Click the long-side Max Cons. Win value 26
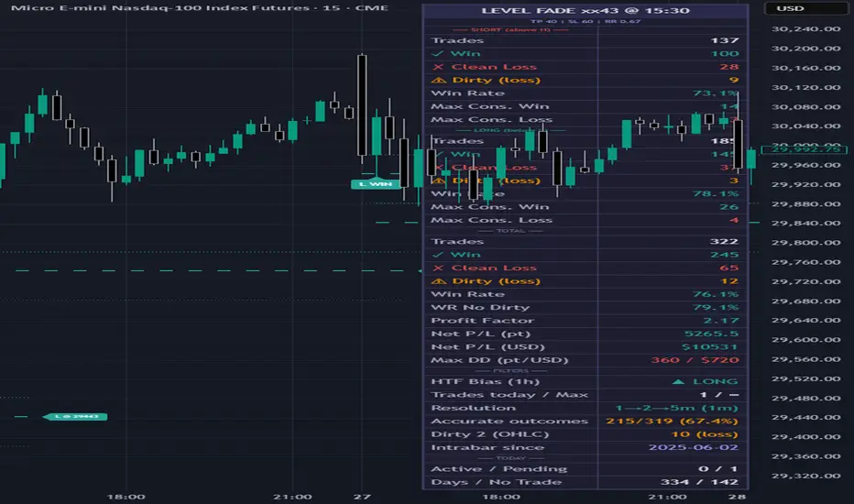The image size is (854, 504). 728,206
